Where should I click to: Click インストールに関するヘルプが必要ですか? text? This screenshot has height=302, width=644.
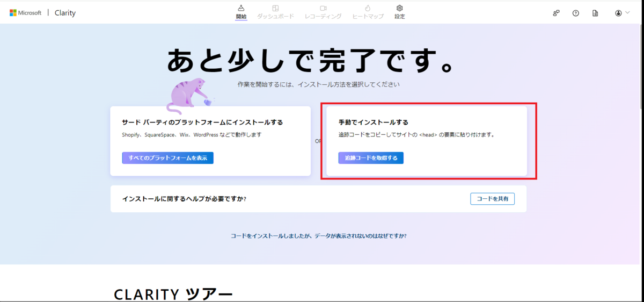(184, 199)
